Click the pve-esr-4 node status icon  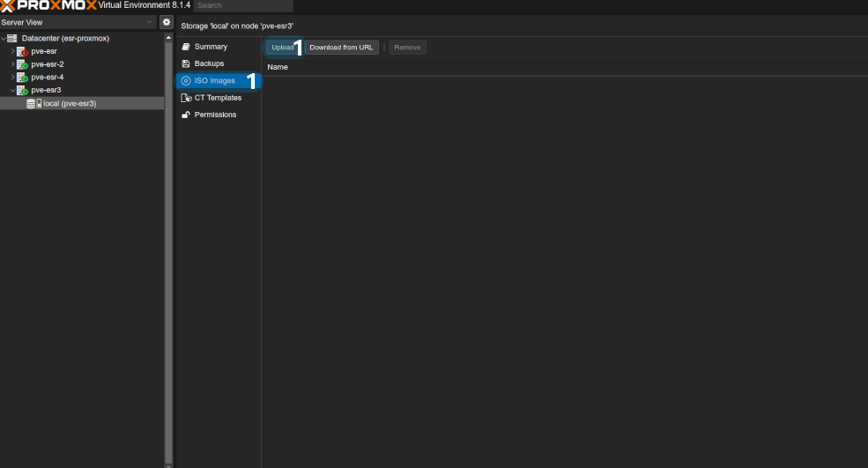coord(22,78)
